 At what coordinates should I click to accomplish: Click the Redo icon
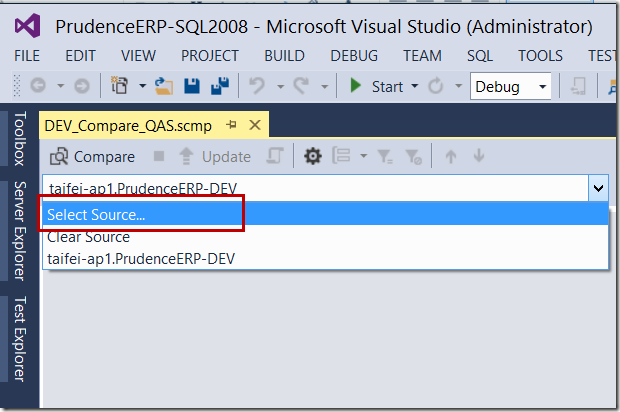click(301, 85)
